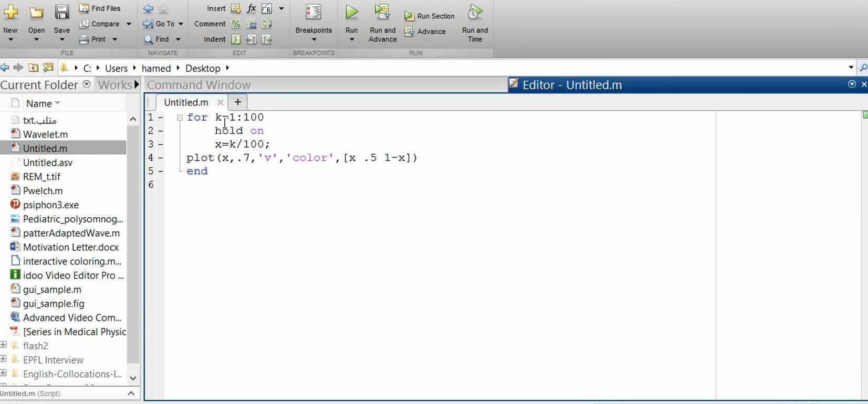
Task: Go up one folder level
Action: (33, 68)
